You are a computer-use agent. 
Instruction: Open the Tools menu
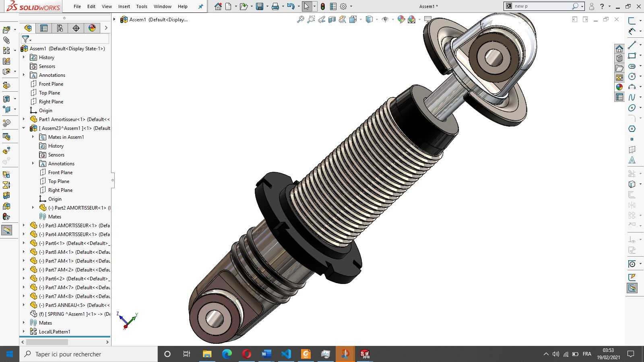pos(142,6)
